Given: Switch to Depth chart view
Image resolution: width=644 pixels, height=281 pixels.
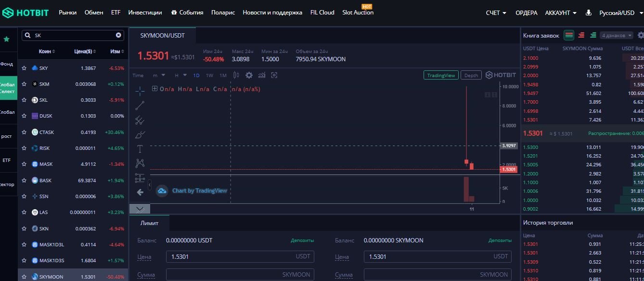Looking at the screenshot, I should 471,75.
